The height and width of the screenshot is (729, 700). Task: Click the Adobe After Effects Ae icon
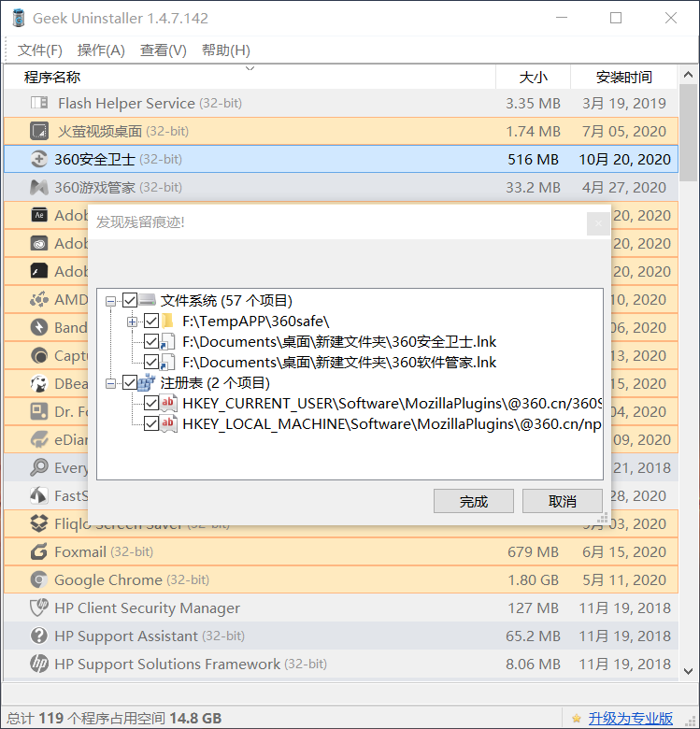pos(39,215)
